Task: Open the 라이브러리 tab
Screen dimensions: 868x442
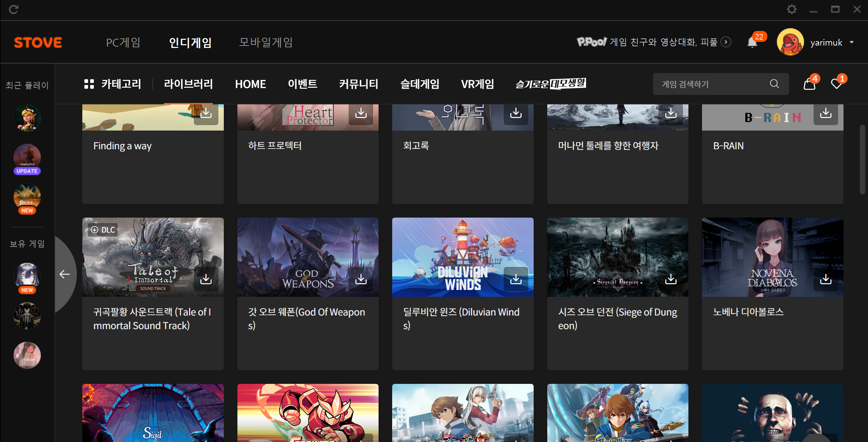Action: coord(188,84)
